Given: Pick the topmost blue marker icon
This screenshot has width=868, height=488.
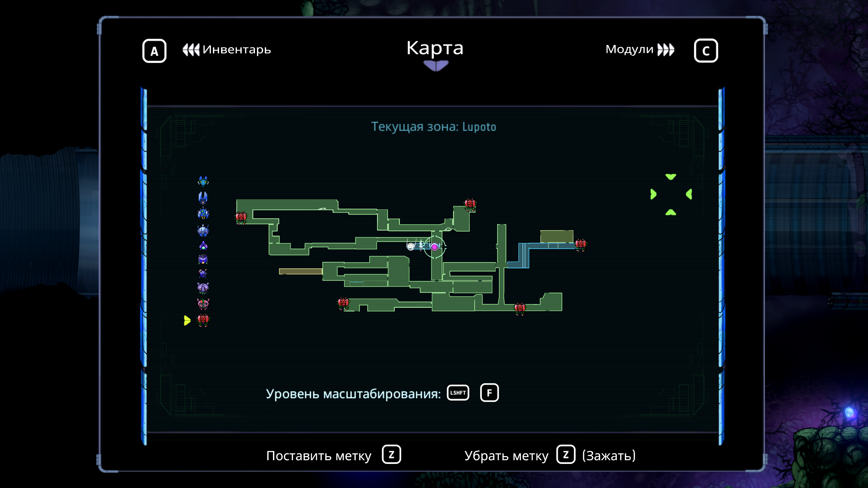Looking at the screenshot, I should pos(203,181).
